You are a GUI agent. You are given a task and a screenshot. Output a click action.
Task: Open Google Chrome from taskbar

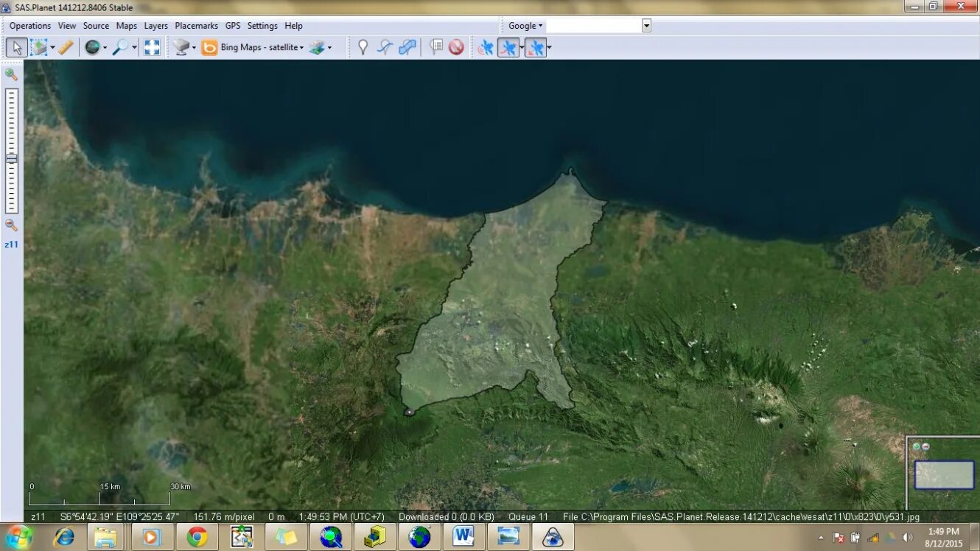[x=197, y=537]
